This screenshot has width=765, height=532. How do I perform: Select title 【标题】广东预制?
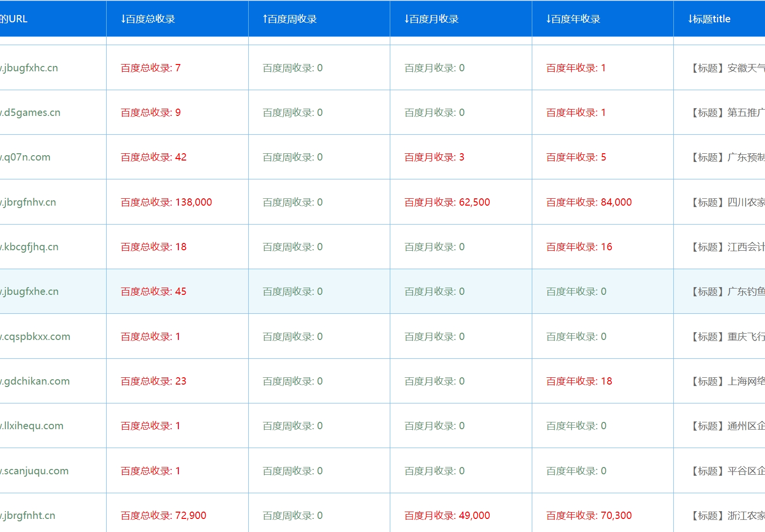726,157
